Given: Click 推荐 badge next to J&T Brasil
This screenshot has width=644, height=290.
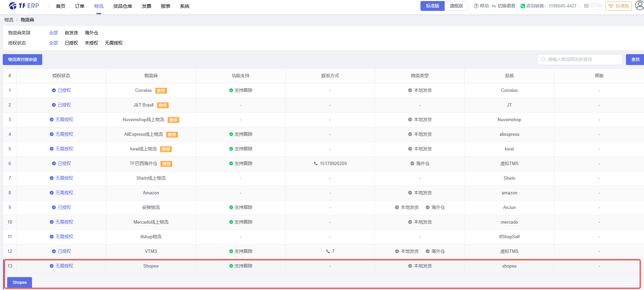Looking at the screenshot, I should coord(163,105).
